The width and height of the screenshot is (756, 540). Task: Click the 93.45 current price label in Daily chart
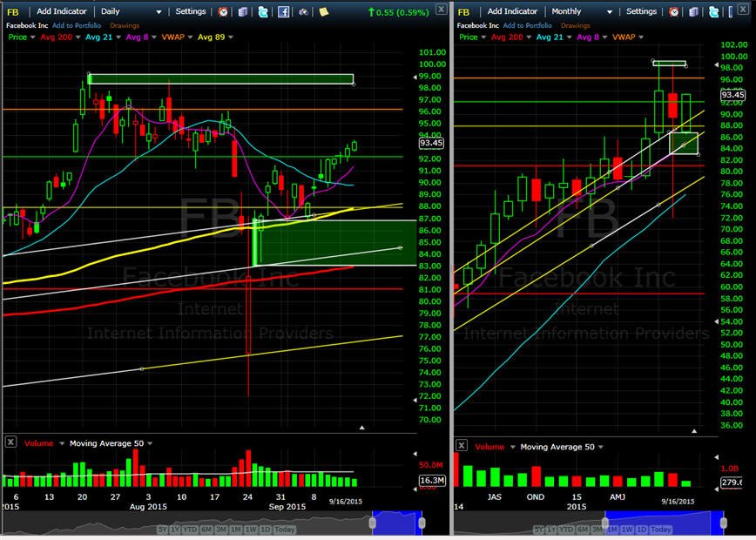[x=431, y=143]
